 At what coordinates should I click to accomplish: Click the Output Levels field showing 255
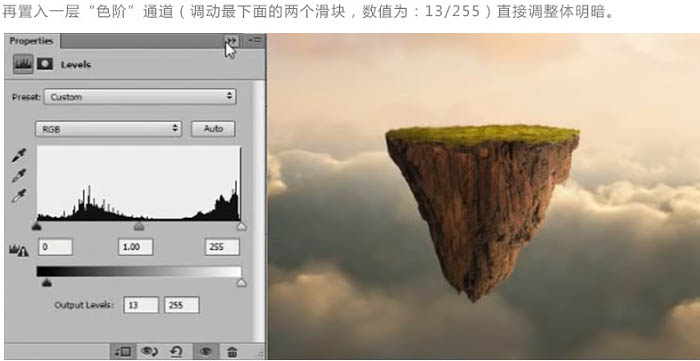tap(182, 305)
